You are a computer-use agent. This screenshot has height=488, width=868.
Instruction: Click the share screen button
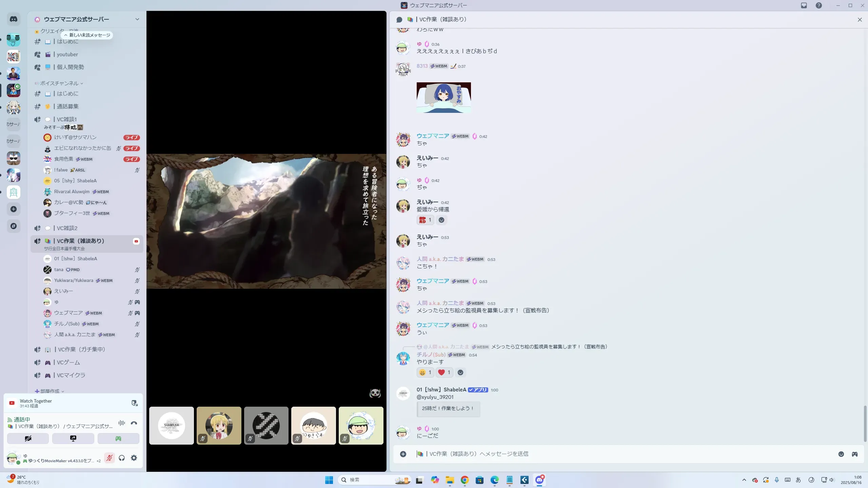(73, 439)
